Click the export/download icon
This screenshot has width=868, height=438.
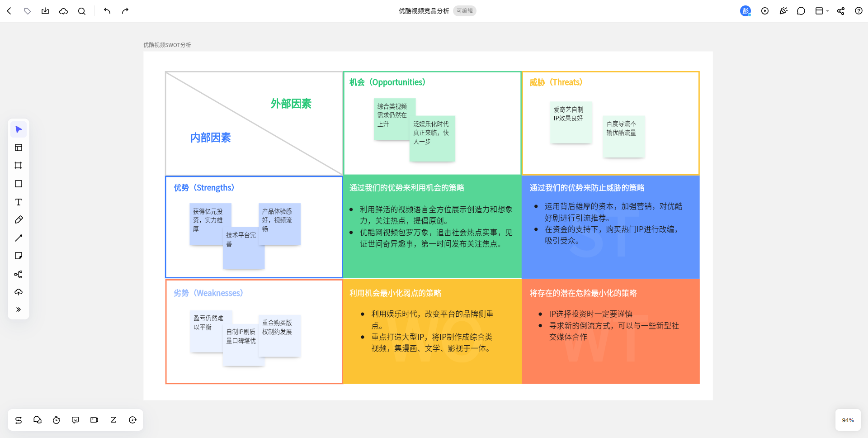[45, 11]
